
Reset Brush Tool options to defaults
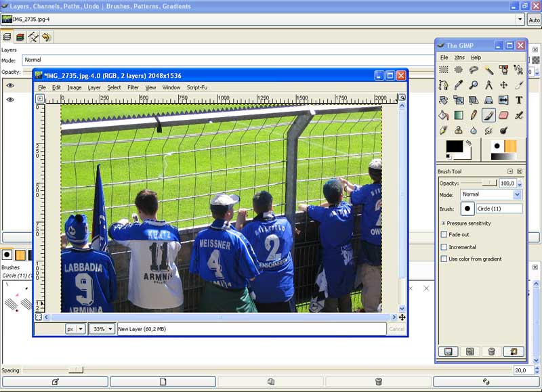click(x=514, y=351)
